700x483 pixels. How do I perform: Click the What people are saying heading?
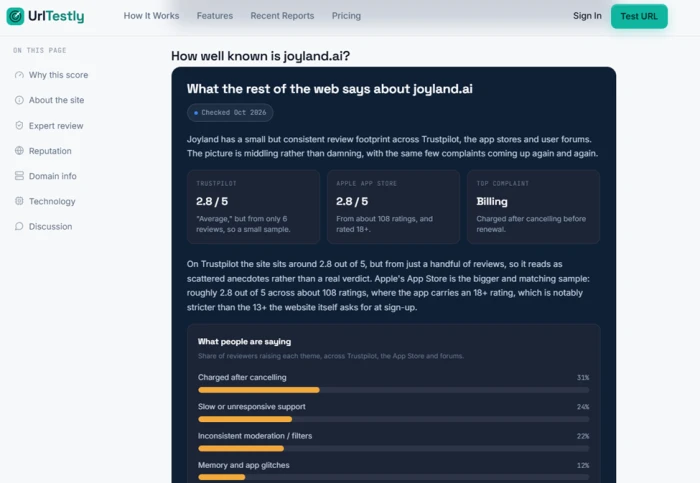pyautogui.click(x=244, y=341)
